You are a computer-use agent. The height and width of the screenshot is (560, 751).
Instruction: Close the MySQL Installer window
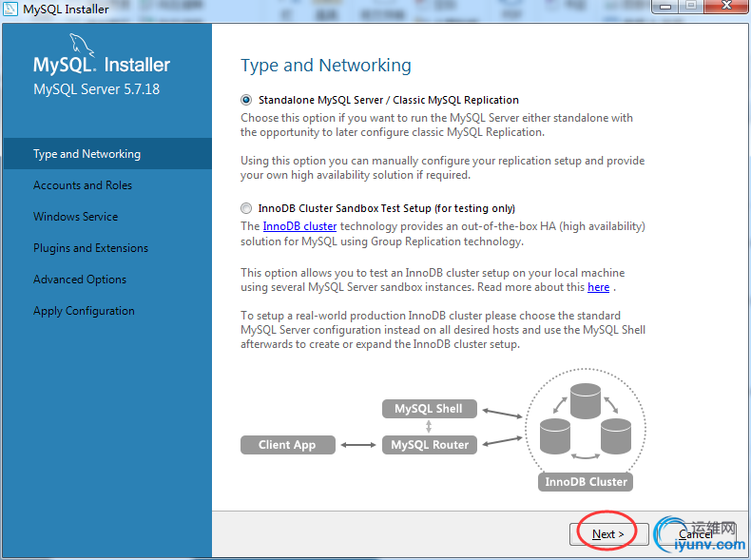click(x=726, y=7)
